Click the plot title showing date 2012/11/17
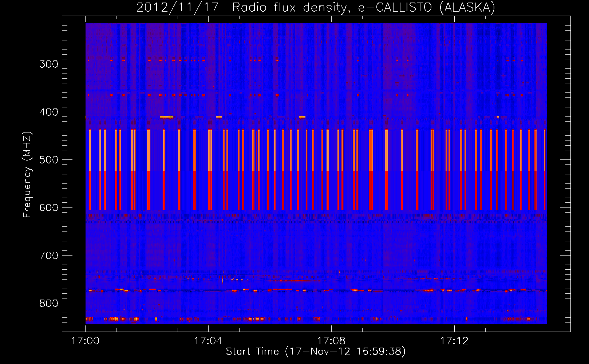The height and width of the screenshot is (364, 589). [316, 7]
